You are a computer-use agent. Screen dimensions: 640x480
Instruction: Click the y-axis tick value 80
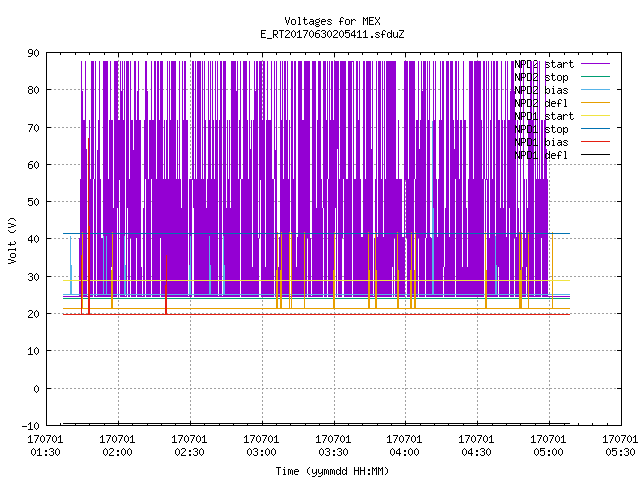tap(33, 90)
